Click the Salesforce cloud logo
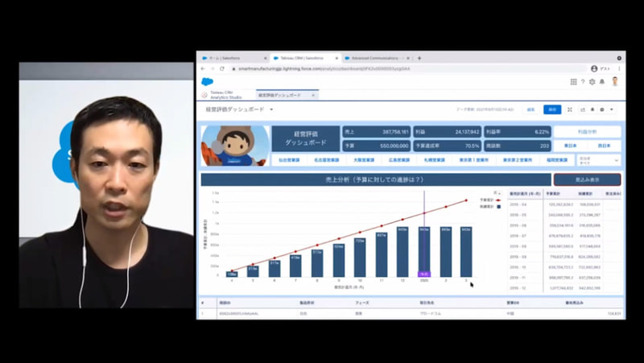Image resolution: width=644 pixels, height=363 pixels. pyautogui.click(x=207, y=82)
